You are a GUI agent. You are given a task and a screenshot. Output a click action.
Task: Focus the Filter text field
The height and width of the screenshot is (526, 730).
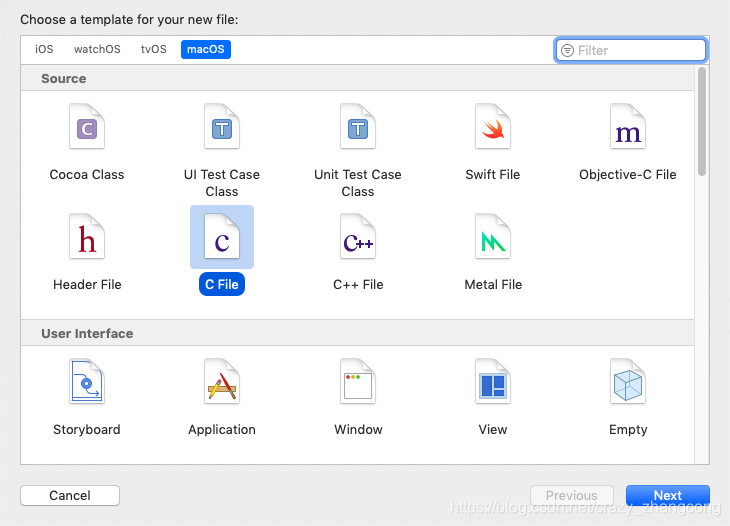pyautogui.click(x=631, y=50)
